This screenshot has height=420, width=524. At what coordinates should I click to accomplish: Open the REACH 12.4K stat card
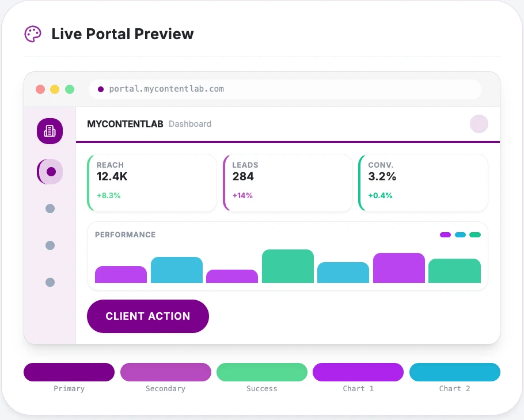pyautogui.click(x=152, y=183)
